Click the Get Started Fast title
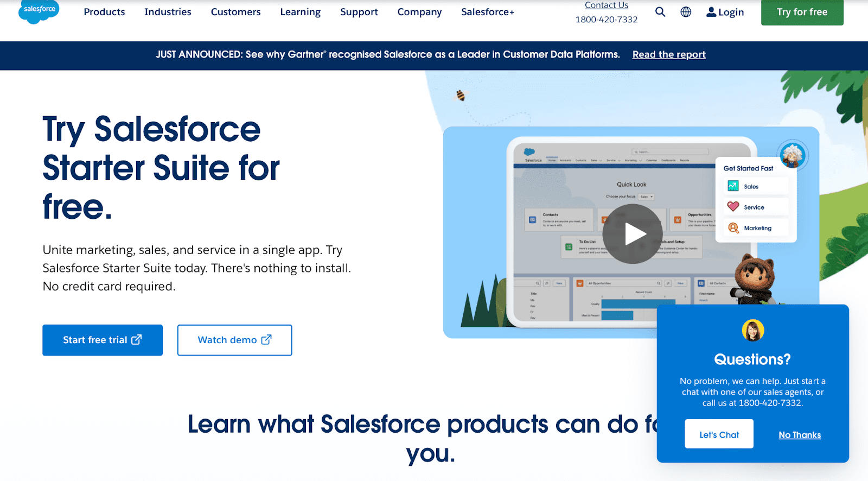 pos(748,168)
